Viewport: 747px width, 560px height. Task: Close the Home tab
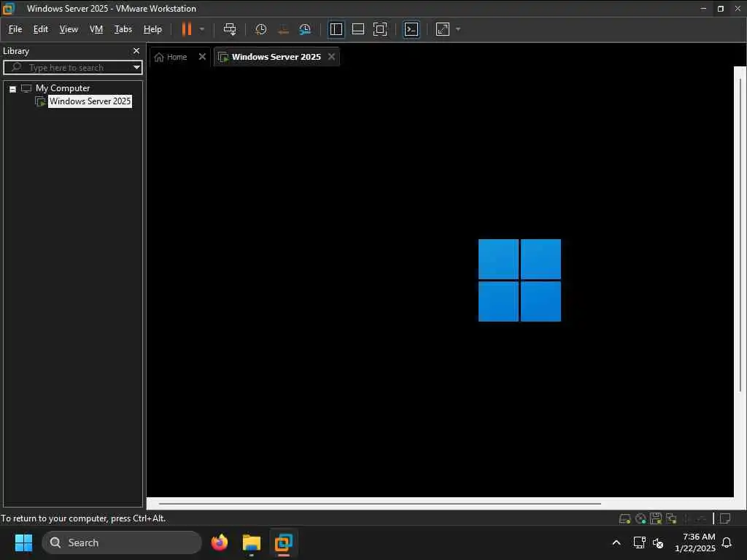[x=202, y=57]
